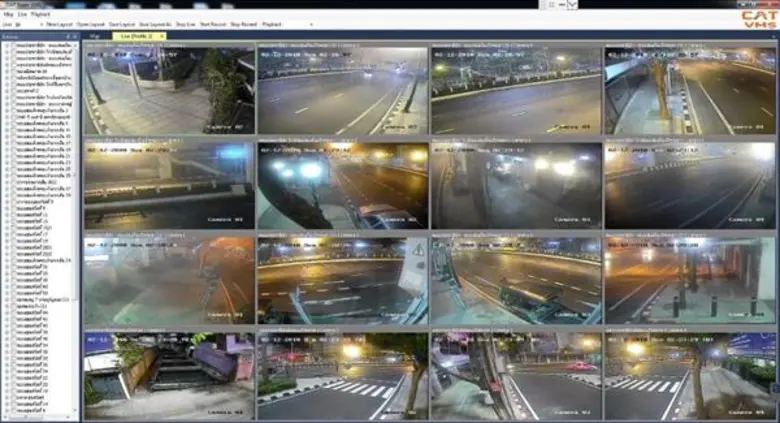
Task: Switch to the Map tab
Action: click(95, 35)
